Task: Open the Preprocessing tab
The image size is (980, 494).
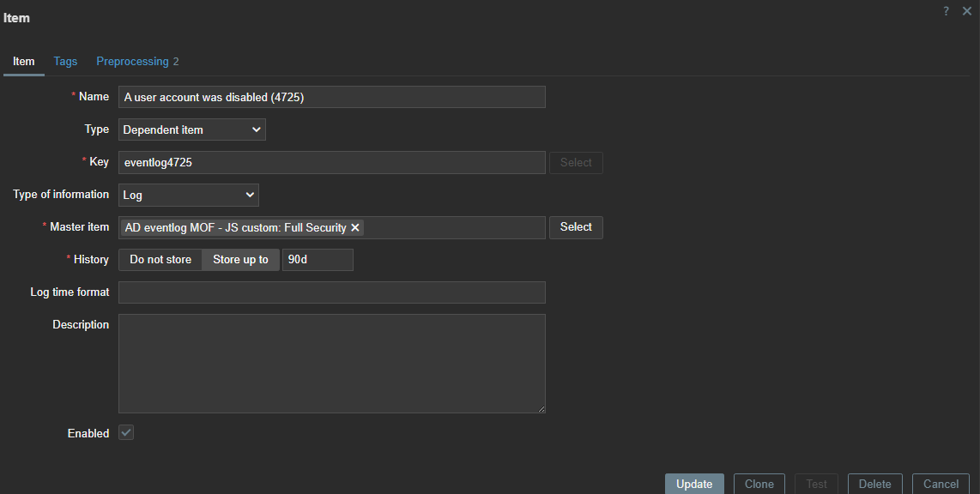Action: [x=137, y=62]
